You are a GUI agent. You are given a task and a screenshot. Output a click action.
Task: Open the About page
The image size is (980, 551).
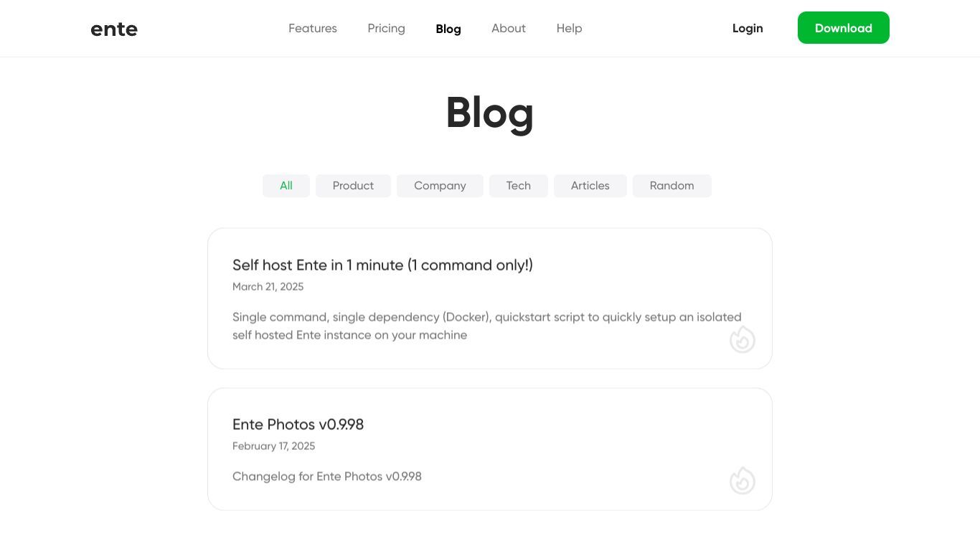click(x=509, y=28)
